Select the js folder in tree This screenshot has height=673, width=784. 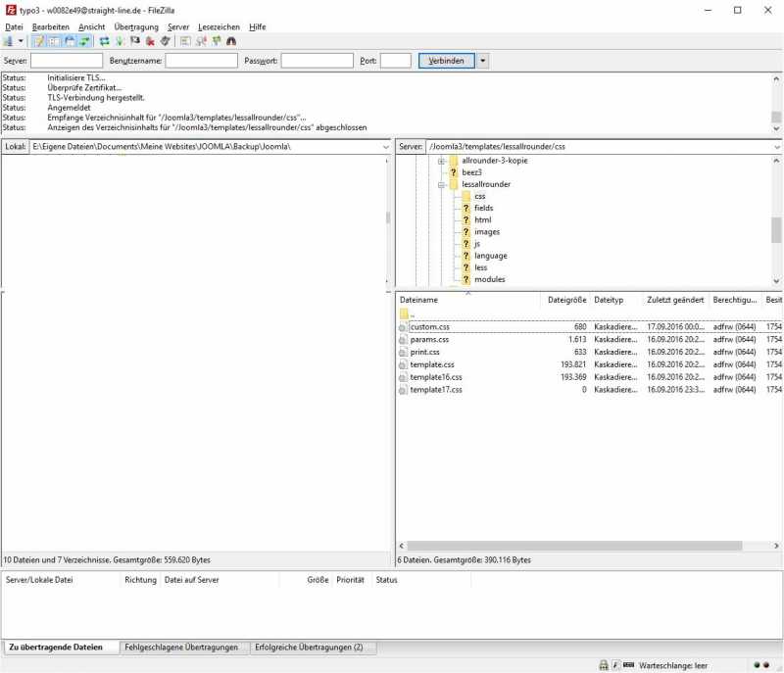477,244
